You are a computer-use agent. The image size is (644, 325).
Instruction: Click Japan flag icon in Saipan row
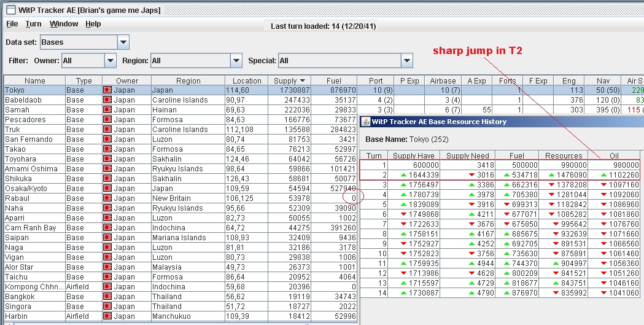coord(107,238)
